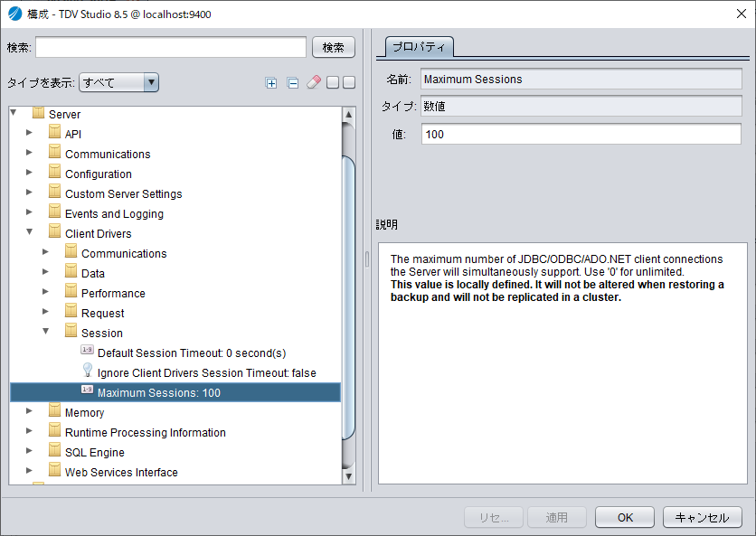
Task: Click the eraser clear icon
Action: click(x=314, y=82)
